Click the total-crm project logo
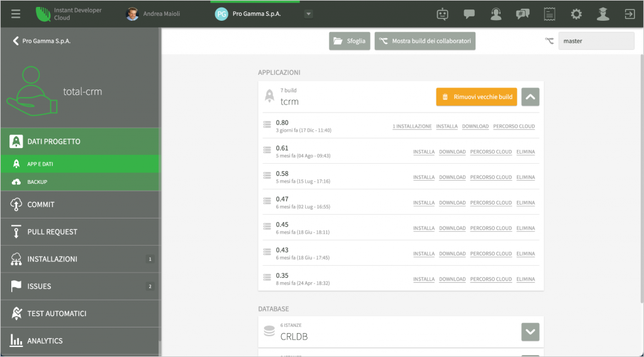Image resolution: width=644 pixels, height=357 pixels. pyautogui.click(x=32, y=91)
